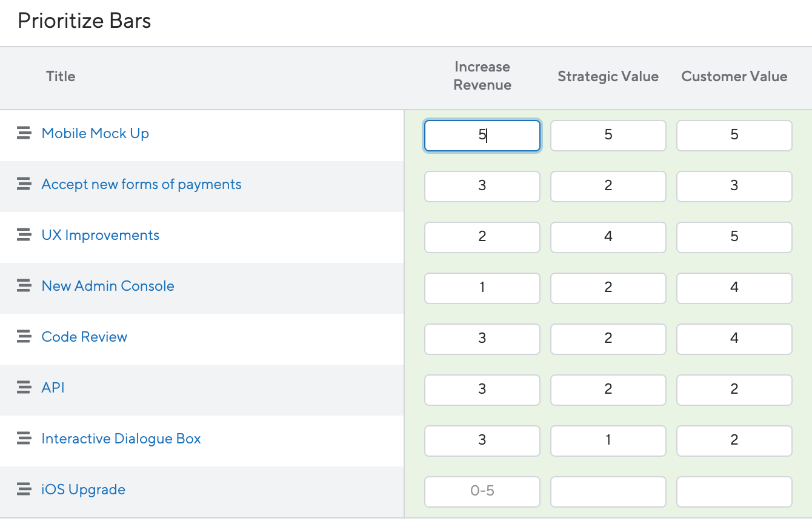Select the drag handle beside API
Screen dimensions: 812x527
tap(24, 387)
